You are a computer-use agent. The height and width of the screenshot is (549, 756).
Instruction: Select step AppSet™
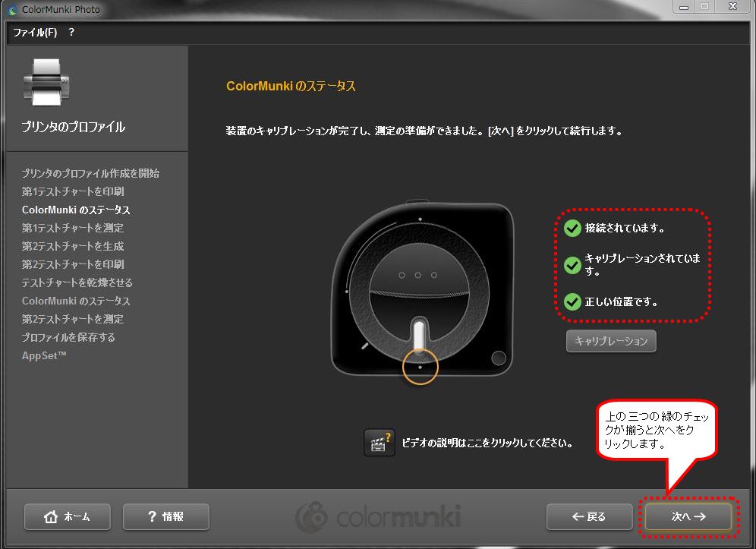44,355
